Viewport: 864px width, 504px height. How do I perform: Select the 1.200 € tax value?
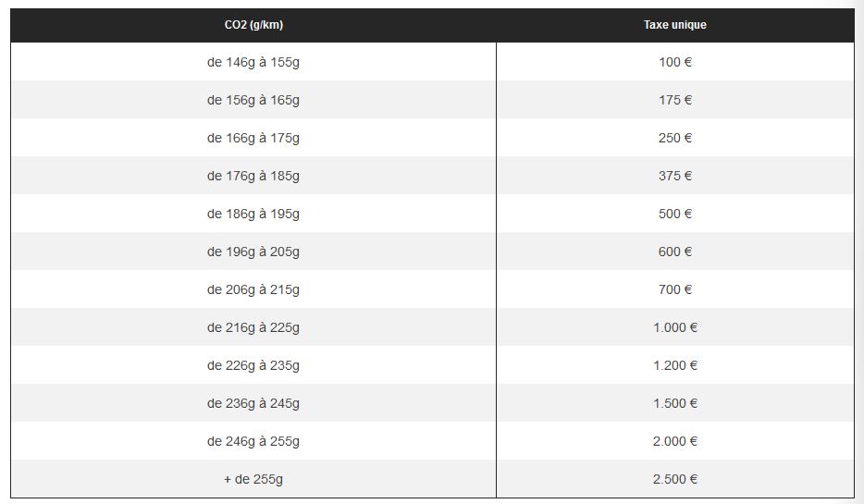click(x=674, y=365)
